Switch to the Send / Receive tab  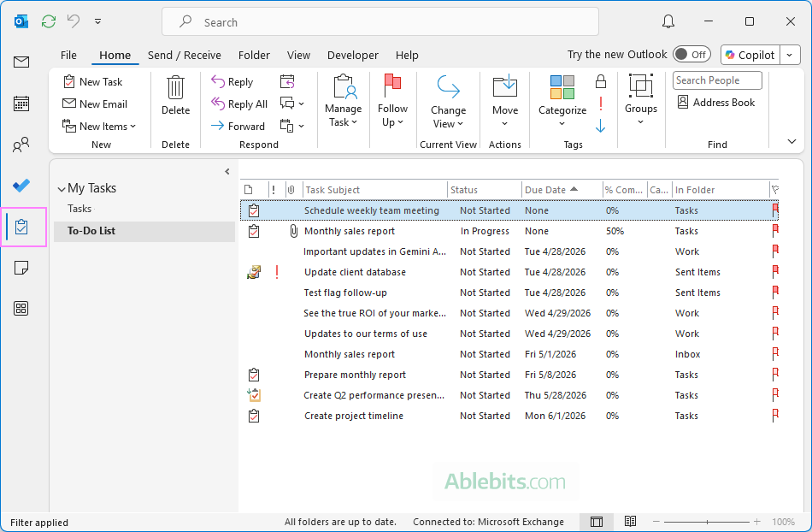[x=185, y=55]
